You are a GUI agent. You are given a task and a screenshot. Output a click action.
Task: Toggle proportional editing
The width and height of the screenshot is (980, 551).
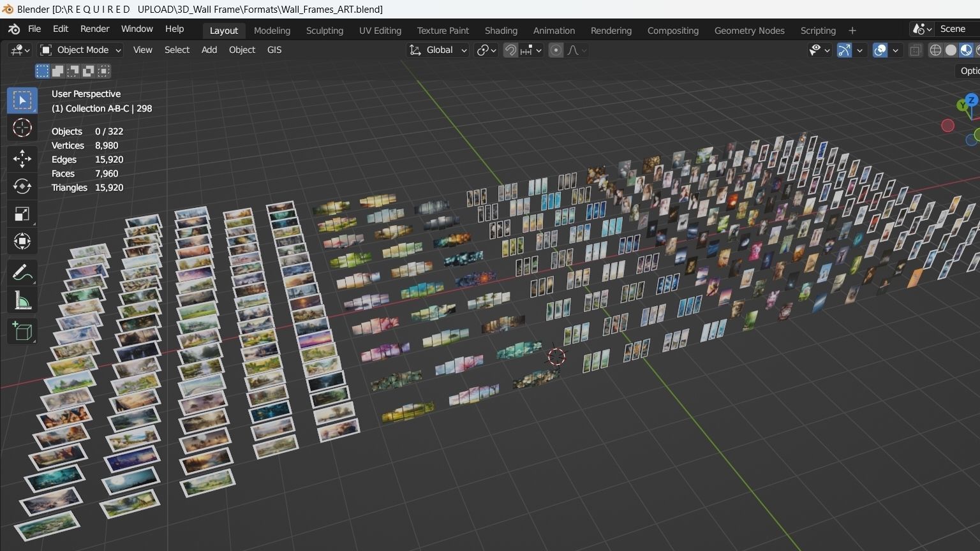[556, 50]
